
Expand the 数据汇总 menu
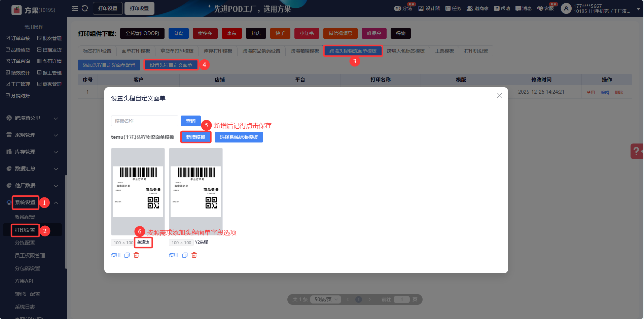(33, 169)
